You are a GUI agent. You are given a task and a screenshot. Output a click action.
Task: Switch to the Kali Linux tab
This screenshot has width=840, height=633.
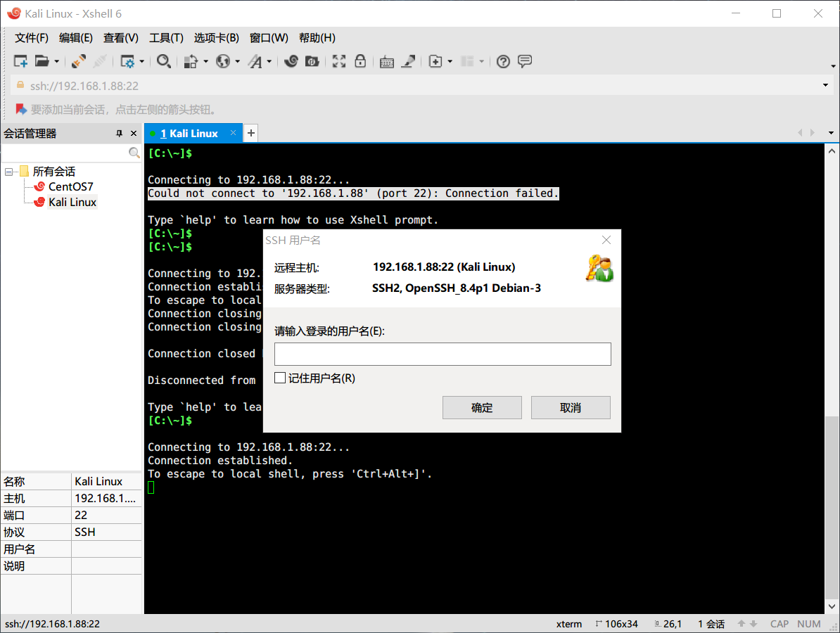(190, 133)
